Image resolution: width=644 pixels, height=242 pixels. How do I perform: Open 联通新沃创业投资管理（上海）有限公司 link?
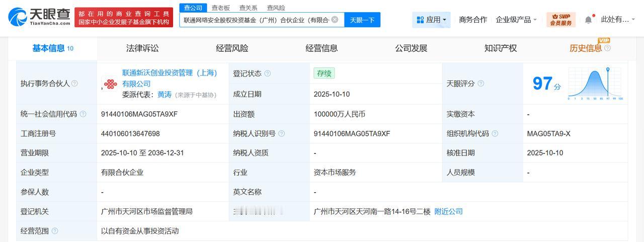(x=170, y=78)
